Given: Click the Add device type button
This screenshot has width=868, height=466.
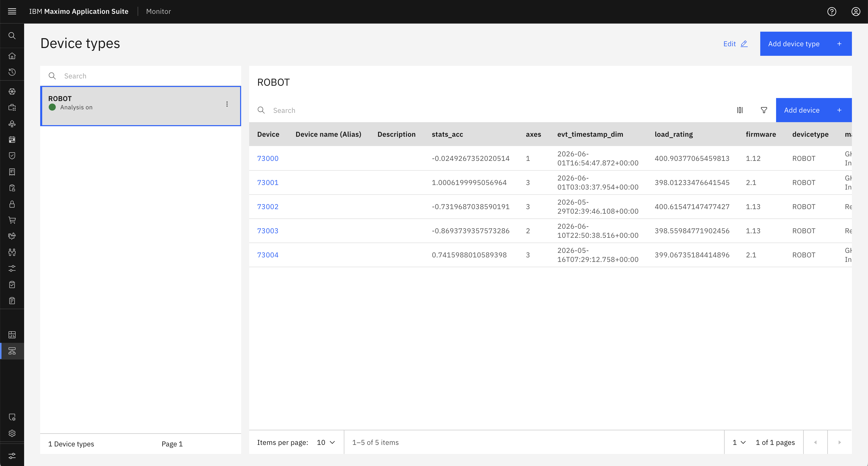Looking at the screenshot, I should coord(806,44).
